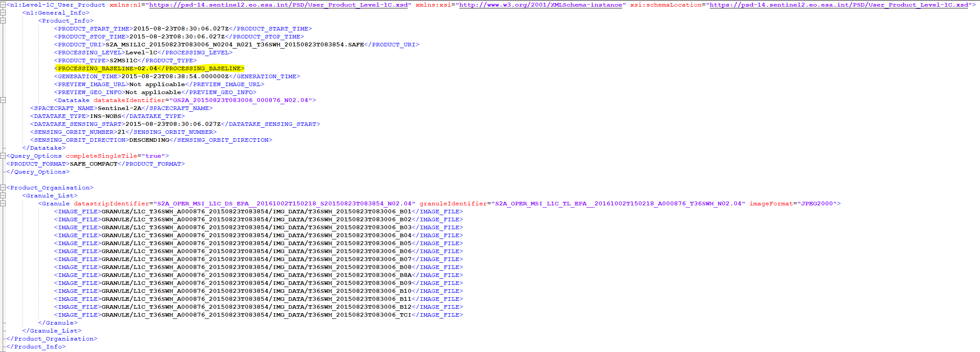Click the IMAGE_FILE line ending in TCI
Viewport: 980px width, 352px height.
tap(258, 315)
